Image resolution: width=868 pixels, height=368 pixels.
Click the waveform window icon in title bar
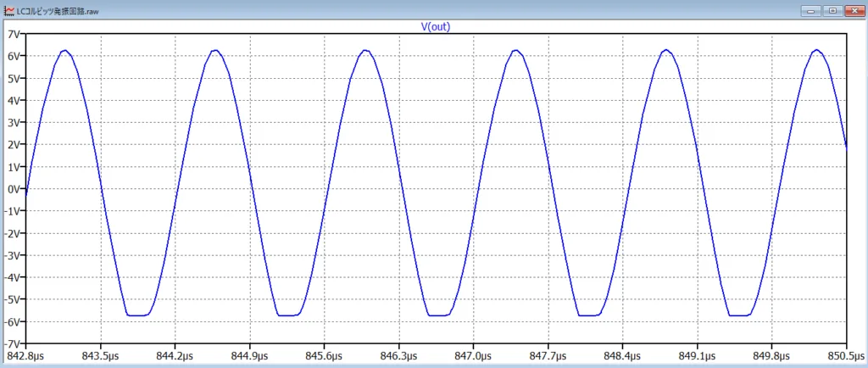click(8, 11)
